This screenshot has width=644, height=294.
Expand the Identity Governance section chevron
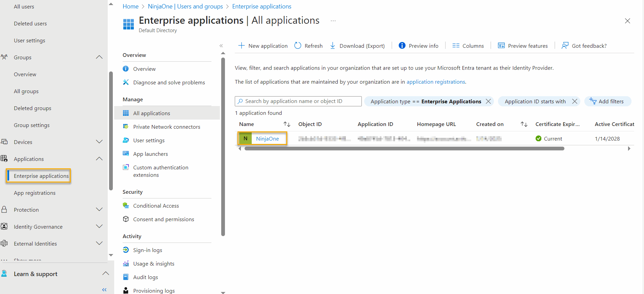point(99,227)
